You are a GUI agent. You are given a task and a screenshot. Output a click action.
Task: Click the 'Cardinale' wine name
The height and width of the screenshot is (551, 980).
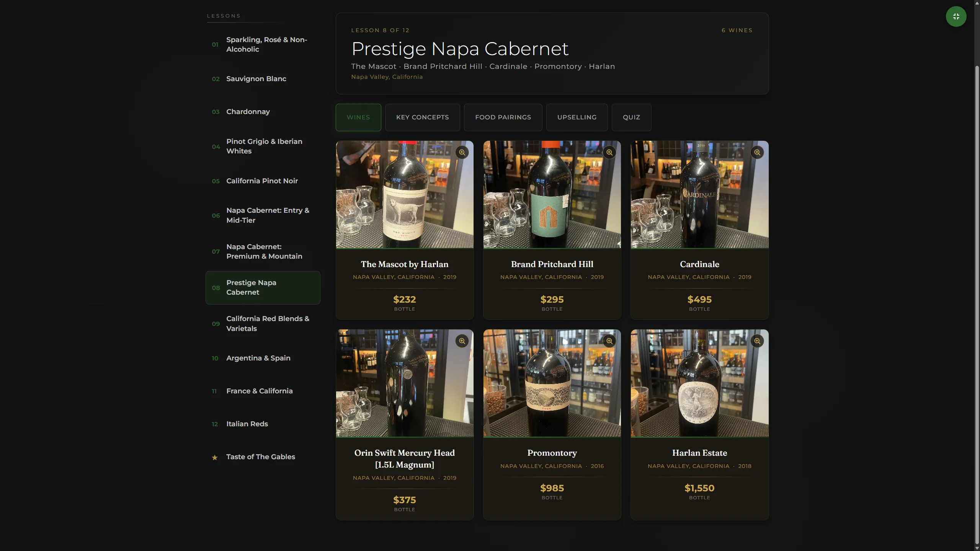699,264
